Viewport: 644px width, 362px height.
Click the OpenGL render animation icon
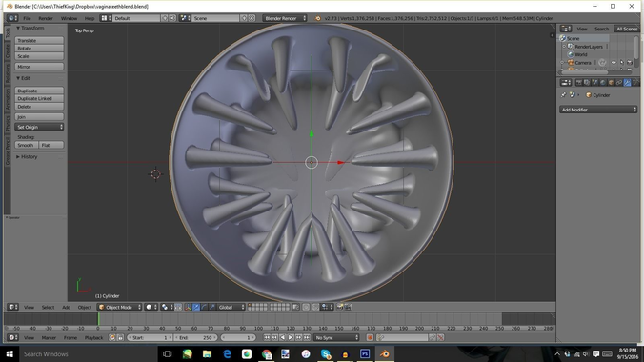pyautogui.click(x=348, y=307)
